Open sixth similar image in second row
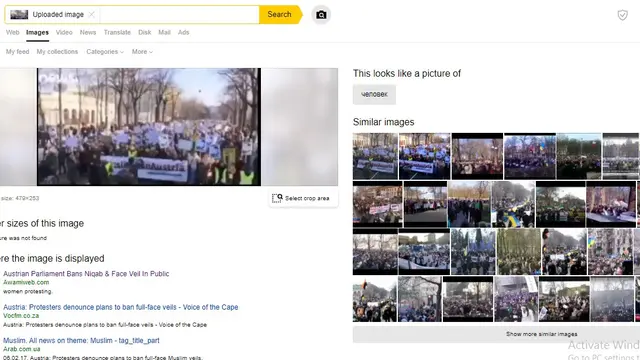The image size is (640, 360). pyautogui.click(x=611, y=204)
